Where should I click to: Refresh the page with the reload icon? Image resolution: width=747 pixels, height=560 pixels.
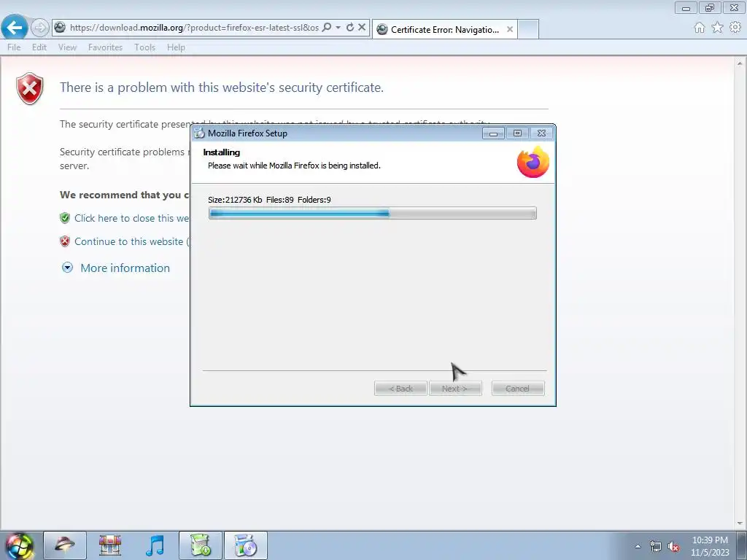click(x=350, y=27)
